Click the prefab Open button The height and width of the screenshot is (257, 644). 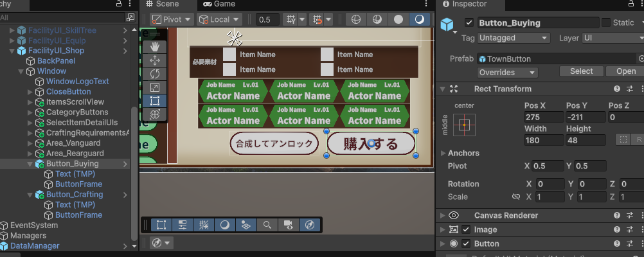(625, 71)
